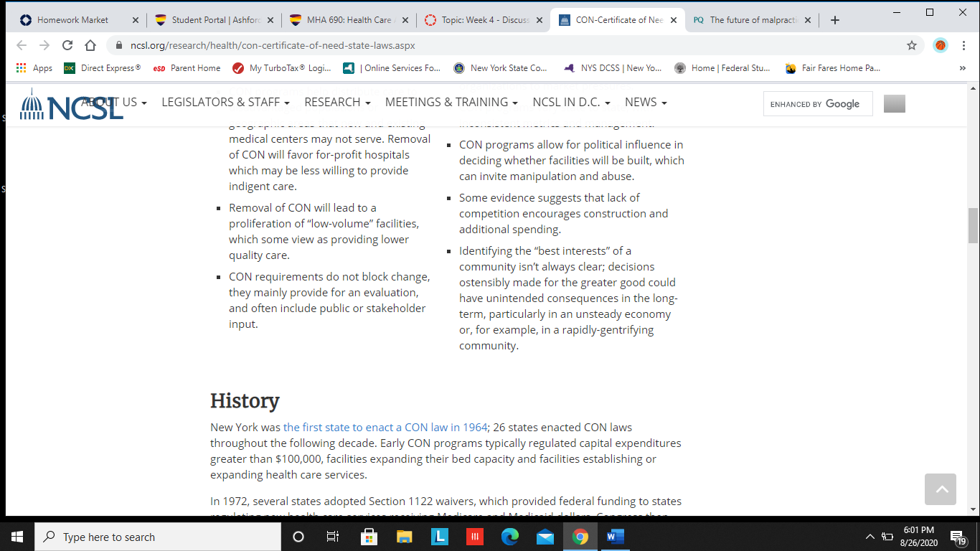
Task: Open the Mail app from the taskbar
Action: pyautogui.click(x=545, y=537)
